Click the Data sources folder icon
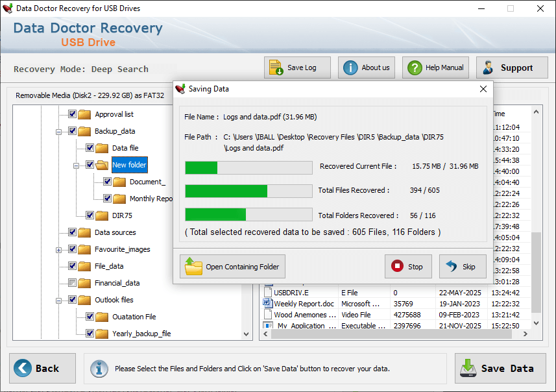The image size is (556, 392). coord(84,232)
